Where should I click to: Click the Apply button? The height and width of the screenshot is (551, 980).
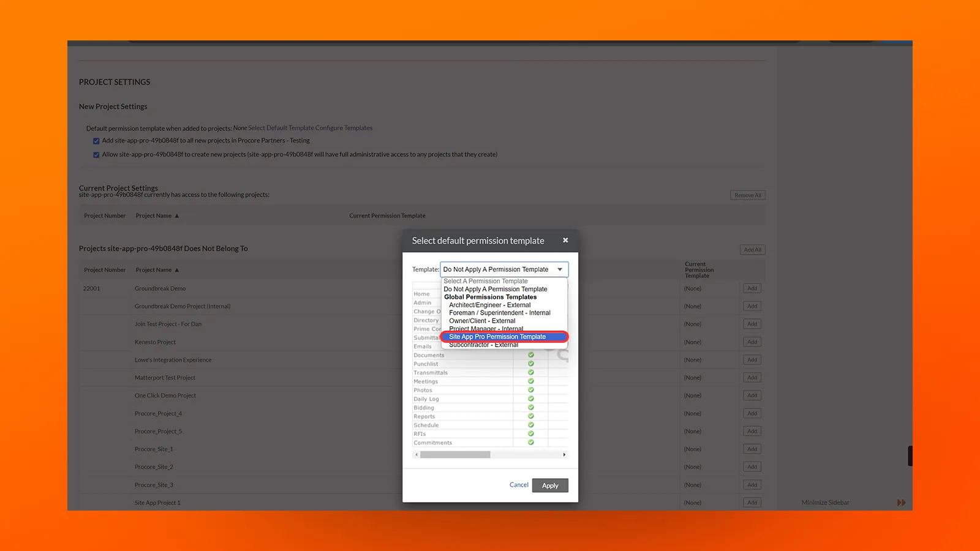coord(550,485)
